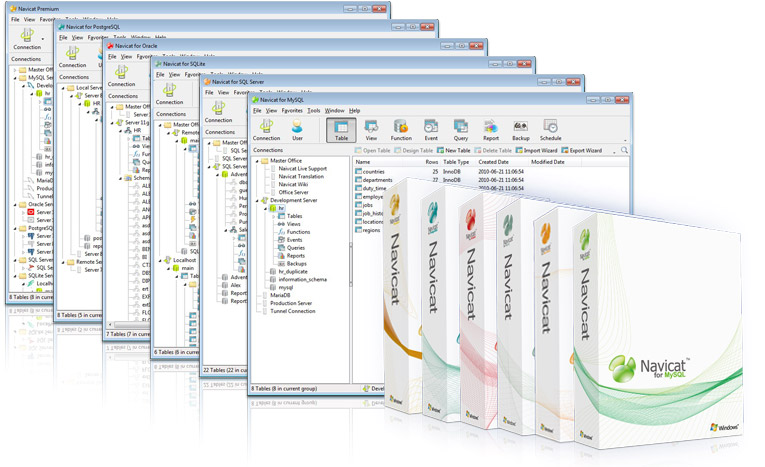The height and width of the screenshot is (467, 765).
Task: Collapse the Master Office group
Action: (x=257, y=161)
